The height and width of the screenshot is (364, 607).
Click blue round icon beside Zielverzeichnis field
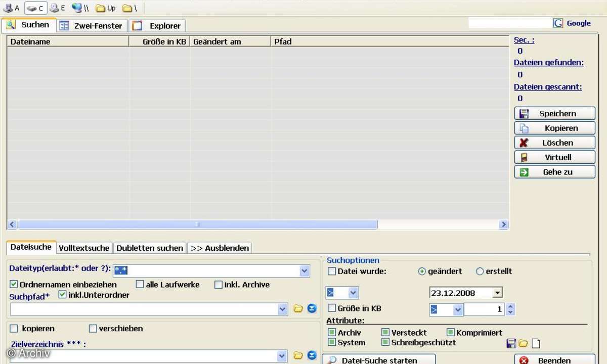[312, 355]
